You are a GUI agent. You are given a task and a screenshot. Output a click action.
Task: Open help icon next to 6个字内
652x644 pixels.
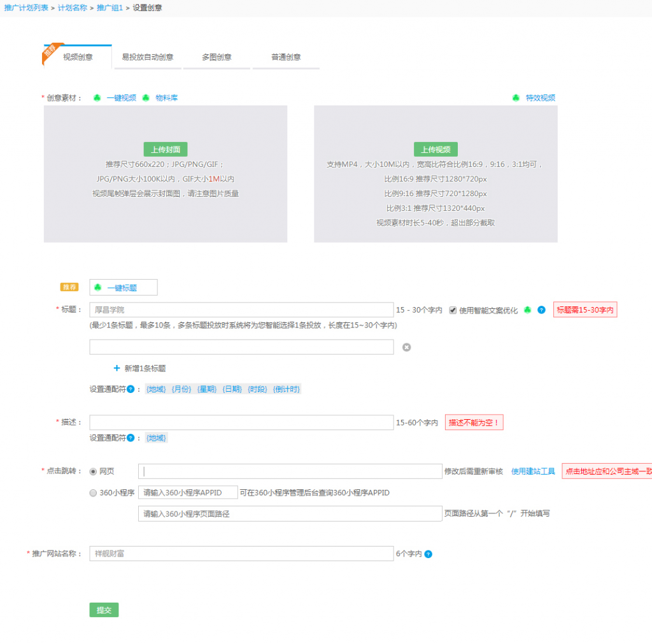(x=429, y=554)
